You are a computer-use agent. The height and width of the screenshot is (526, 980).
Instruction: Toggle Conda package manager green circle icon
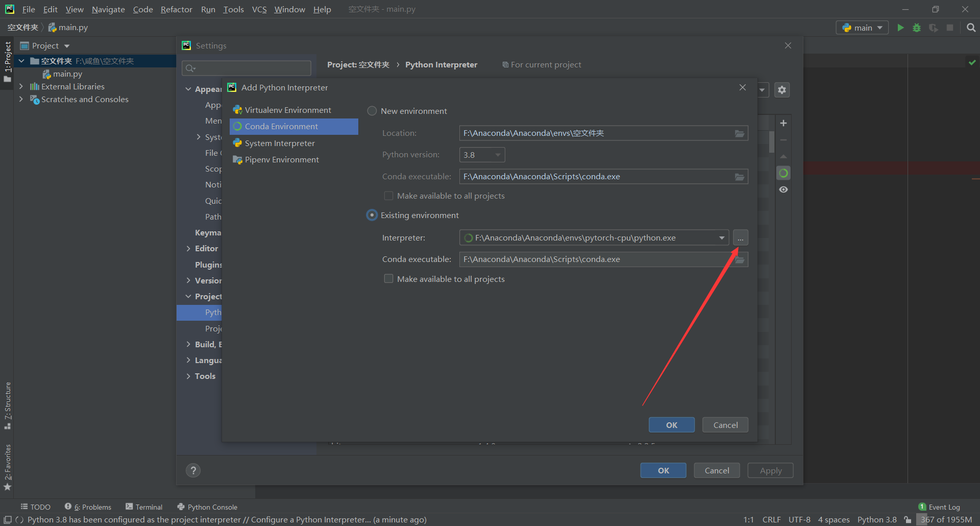pyautogui.click(x=783, y=173)
